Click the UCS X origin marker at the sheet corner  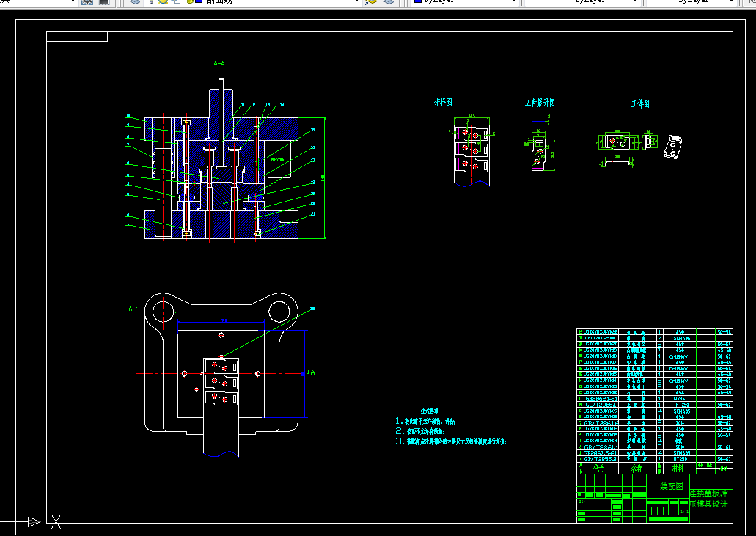tap(56, 521)
